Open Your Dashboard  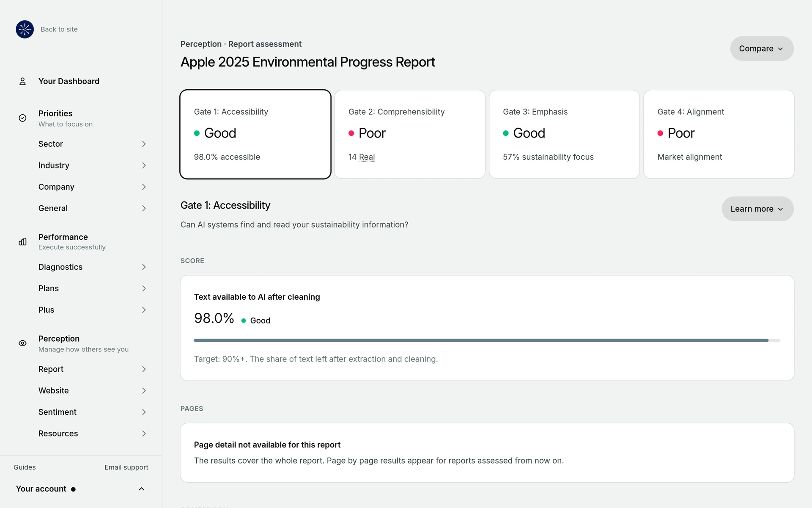tap(69, 81)
